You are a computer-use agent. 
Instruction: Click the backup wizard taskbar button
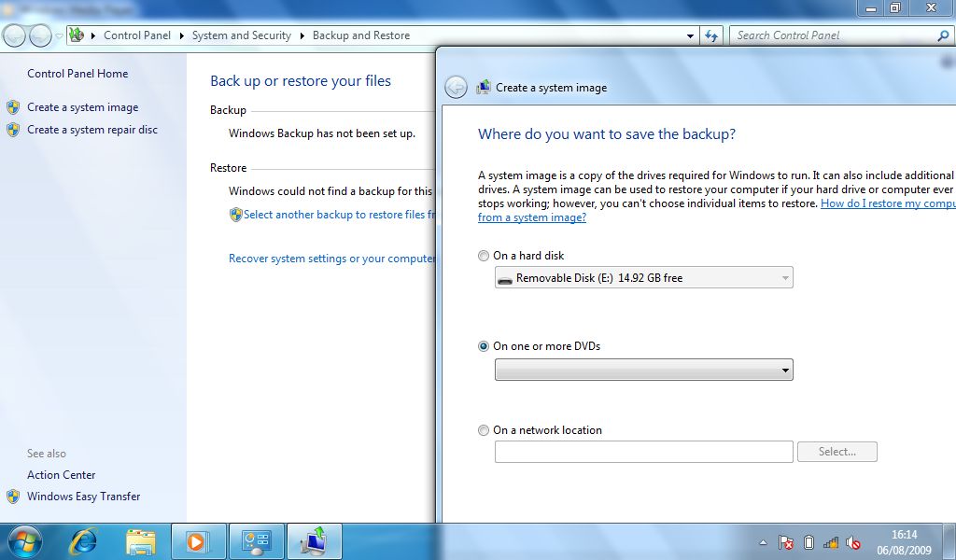314,541
